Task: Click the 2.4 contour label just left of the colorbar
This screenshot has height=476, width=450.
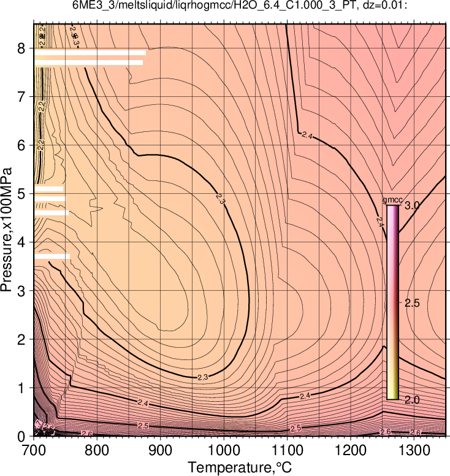Action: 381,221
